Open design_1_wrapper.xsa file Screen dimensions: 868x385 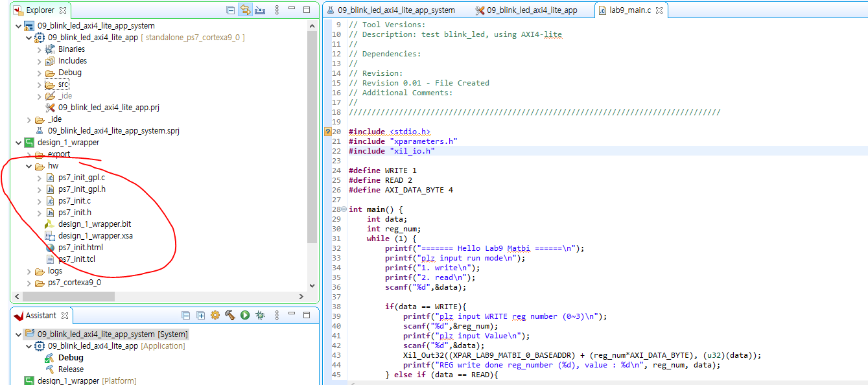click(x=95, y=236)
